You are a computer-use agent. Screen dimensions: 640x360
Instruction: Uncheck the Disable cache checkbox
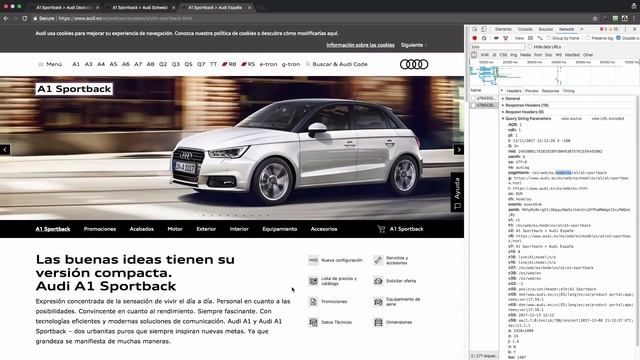(618, 38)
